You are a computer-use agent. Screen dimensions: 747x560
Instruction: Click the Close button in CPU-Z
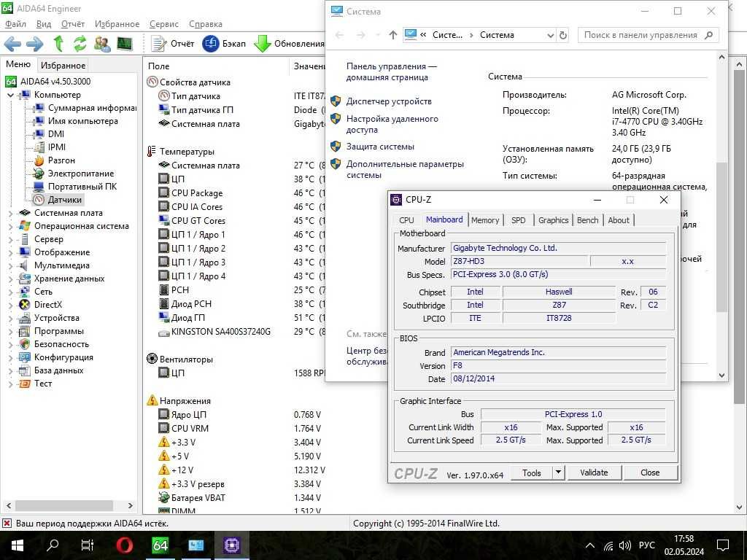[x=650, y=472]
